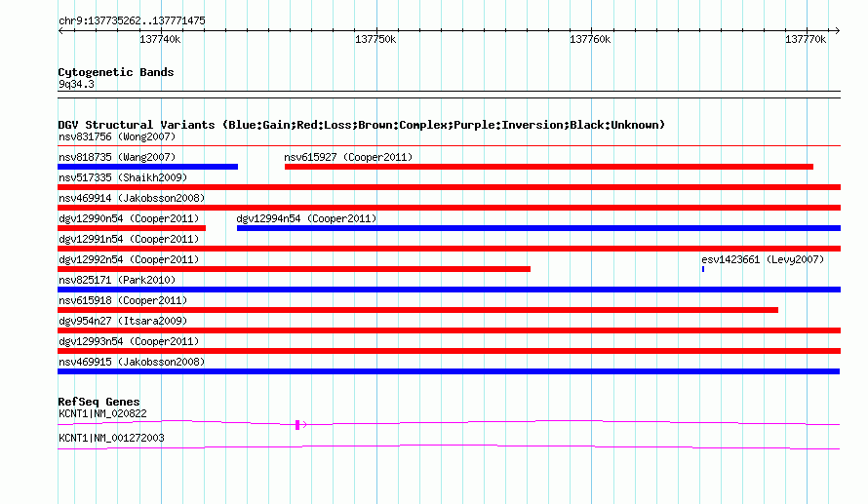Open variant esv1423661 (Levy2007) label
This screenshot has height=504, width=868.
coord(763,259)
